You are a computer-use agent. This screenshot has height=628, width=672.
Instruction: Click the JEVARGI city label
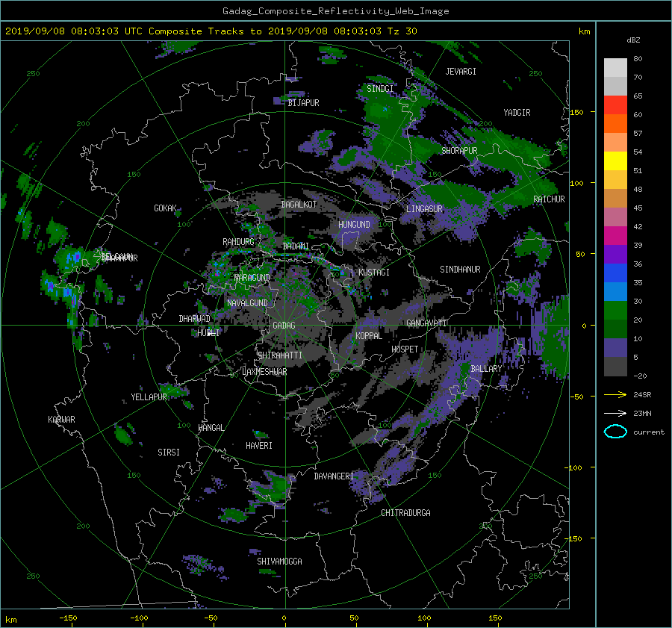point(461,72)
